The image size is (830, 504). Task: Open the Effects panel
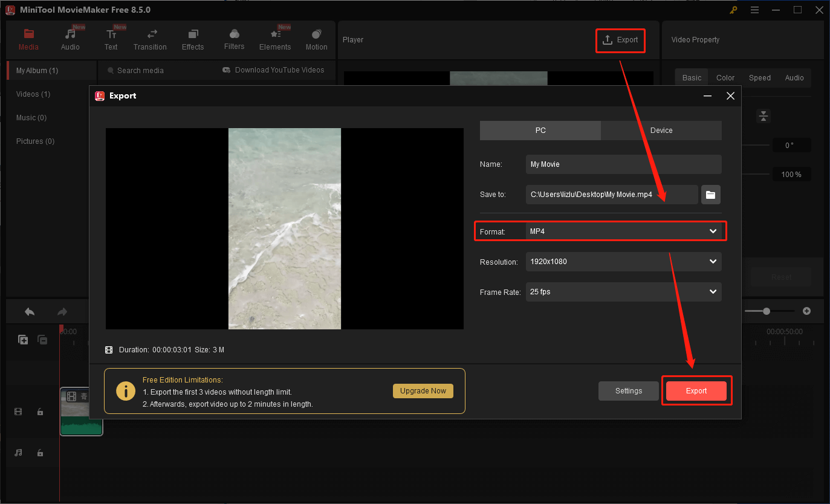point(192,38)
